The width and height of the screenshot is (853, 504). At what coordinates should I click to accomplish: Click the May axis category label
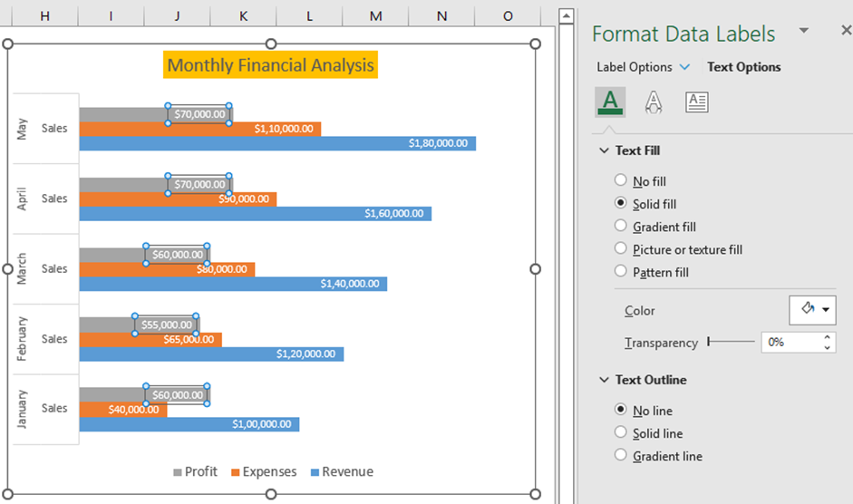(22, 129)
